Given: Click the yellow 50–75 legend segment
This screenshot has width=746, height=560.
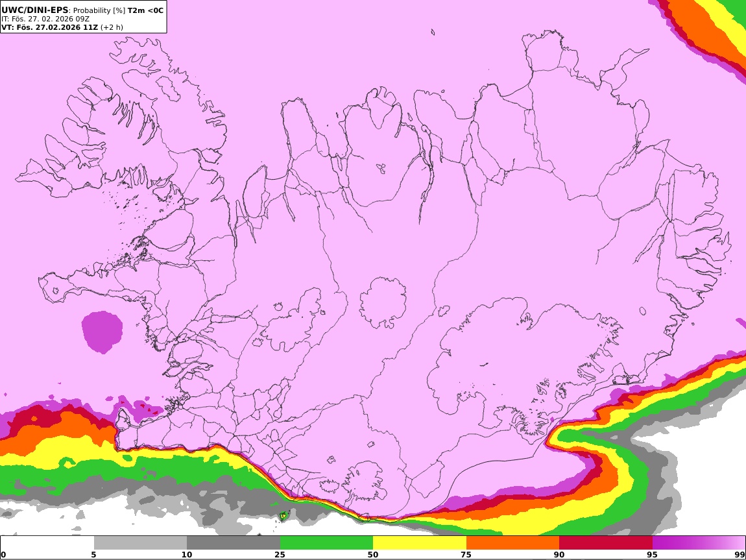Looking at the screenshot, I should coord(420,542).
